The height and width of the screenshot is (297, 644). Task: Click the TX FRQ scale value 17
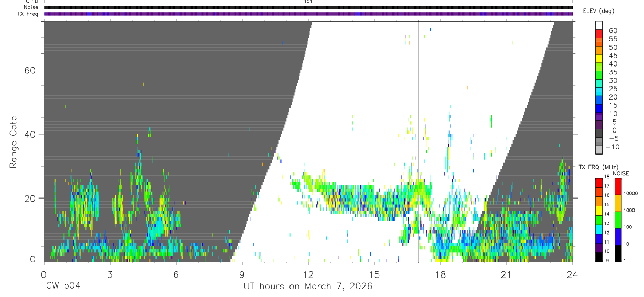607,186
